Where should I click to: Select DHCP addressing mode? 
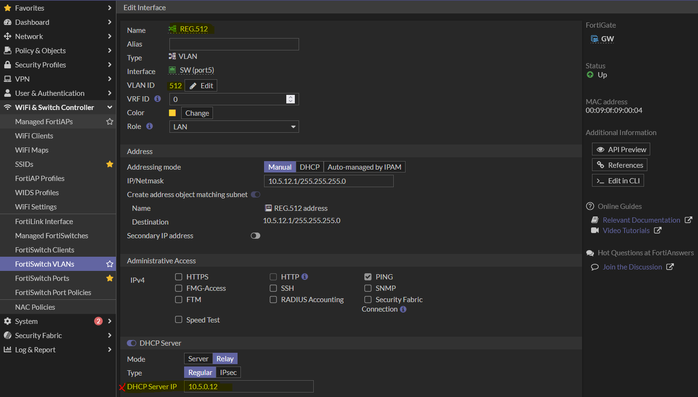tap(309, 167)
